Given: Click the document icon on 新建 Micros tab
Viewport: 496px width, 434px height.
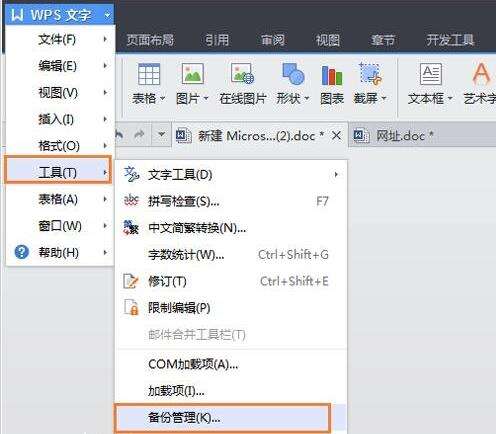Looking at the screenshot, I should 183,136.
